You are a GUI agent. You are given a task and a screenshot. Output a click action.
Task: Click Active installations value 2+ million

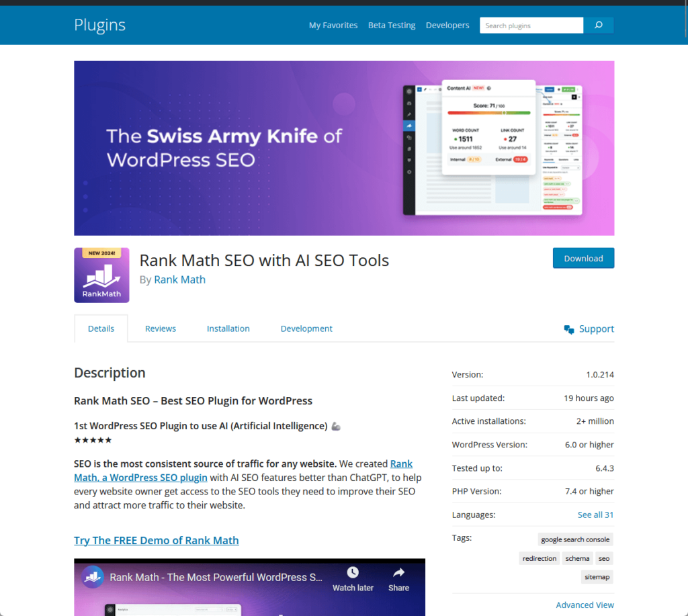pos(595,421)
